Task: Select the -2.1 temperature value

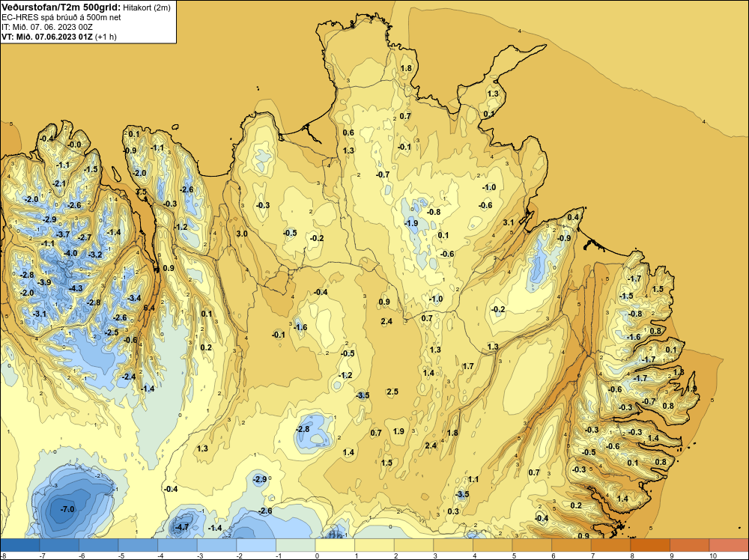Action: [x=59, y=183]
